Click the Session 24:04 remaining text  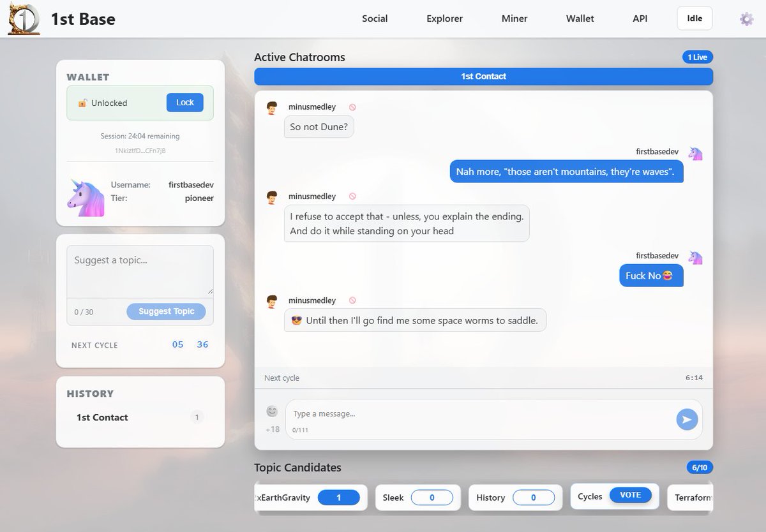(140, 136)
